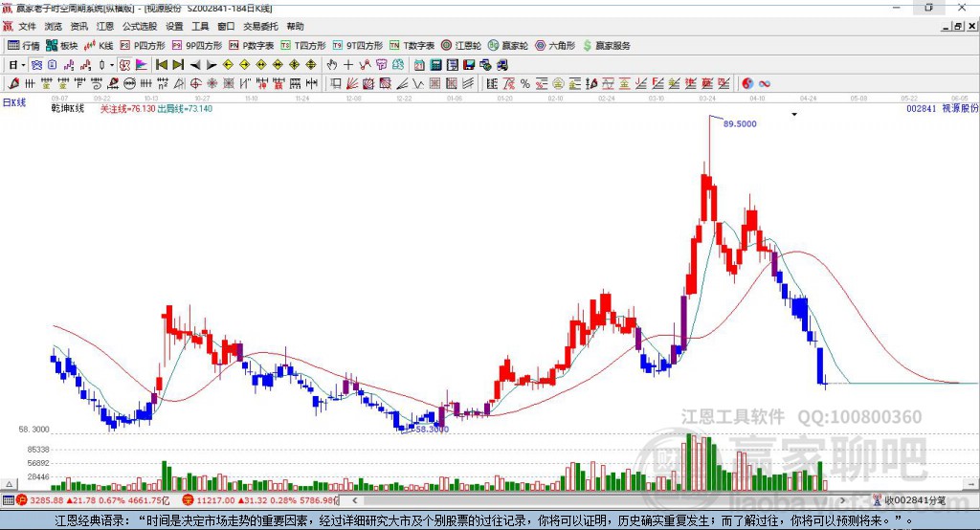Click the first yellow diamond arrow icon

point(228,65)
